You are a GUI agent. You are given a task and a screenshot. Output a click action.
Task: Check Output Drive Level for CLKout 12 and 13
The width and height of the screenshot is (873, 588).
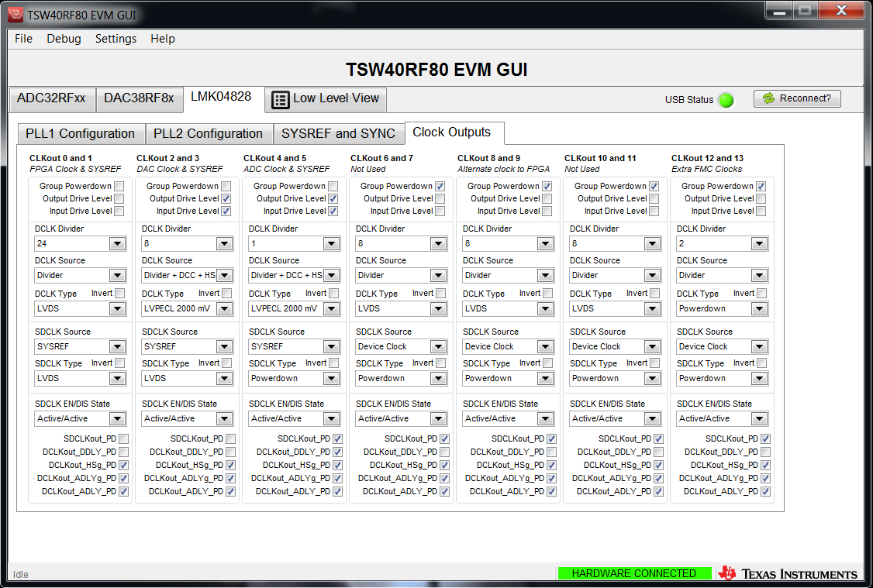tap(761, 198)
